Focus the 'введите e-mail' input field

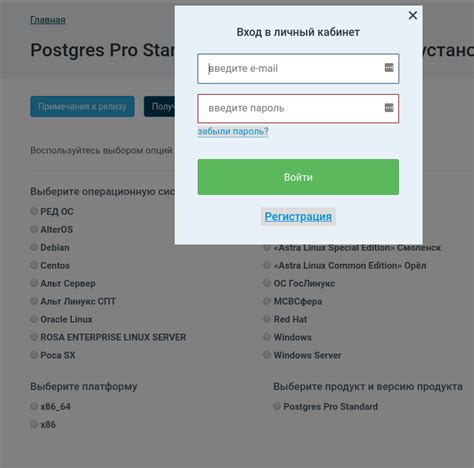[x=298, y=68]
